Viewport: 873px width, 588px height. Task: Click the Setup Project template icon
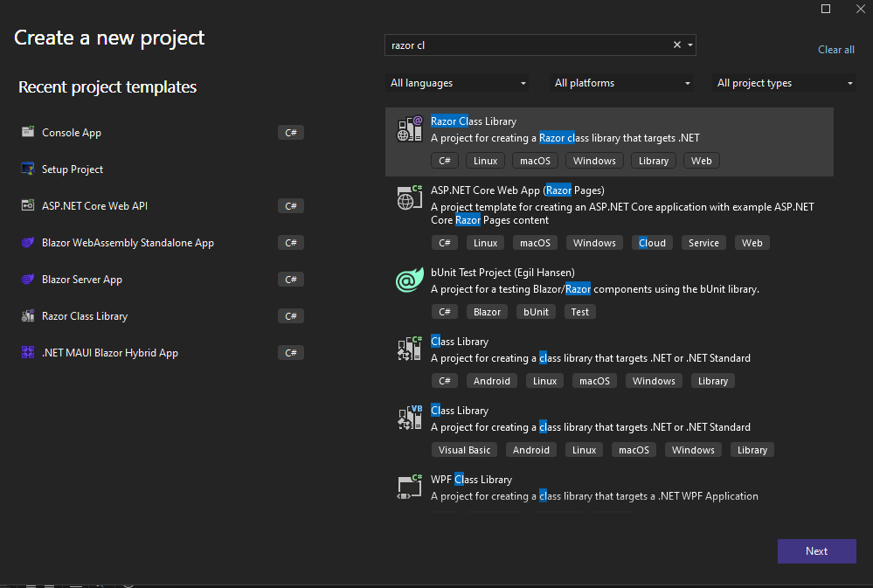(x=28, y=169)
